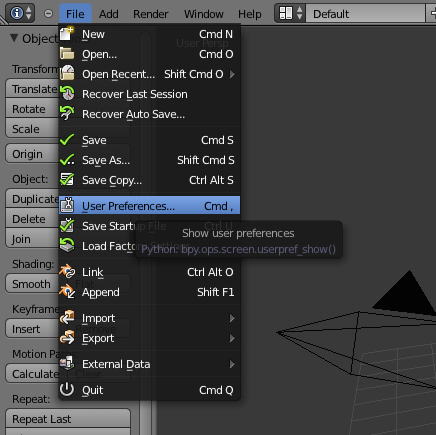Click the Save checkmark icon
Viewport: 436px width, 435px height.
pyautogui.click(x=67, y=140)
